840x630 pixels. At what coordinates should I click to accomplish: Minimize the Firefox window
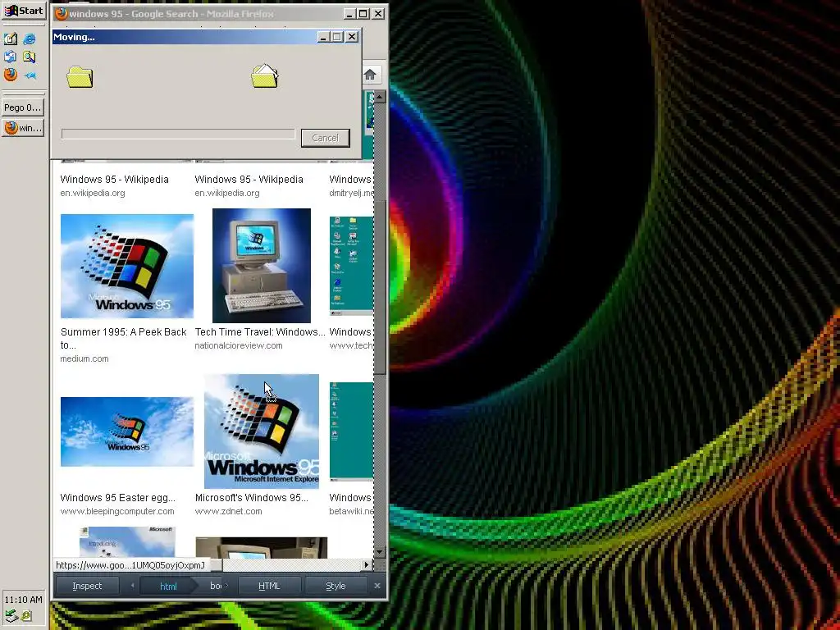pos(349,14)
